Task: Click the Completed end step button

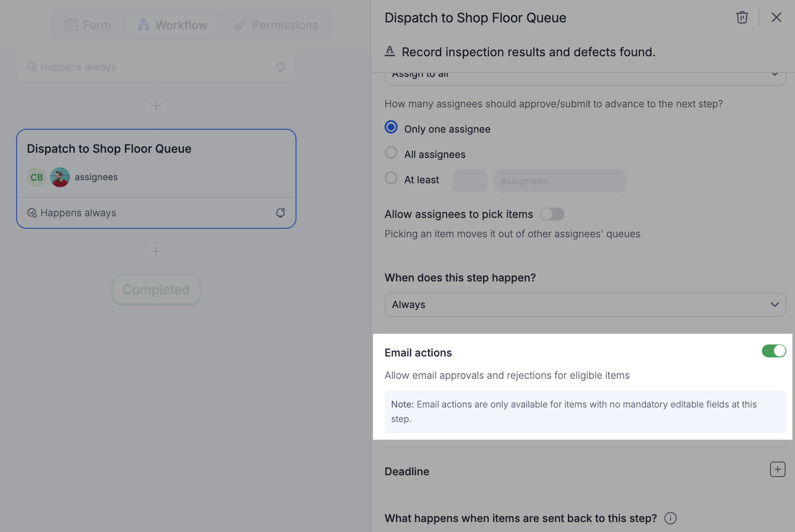Action: tap(156, 290)
